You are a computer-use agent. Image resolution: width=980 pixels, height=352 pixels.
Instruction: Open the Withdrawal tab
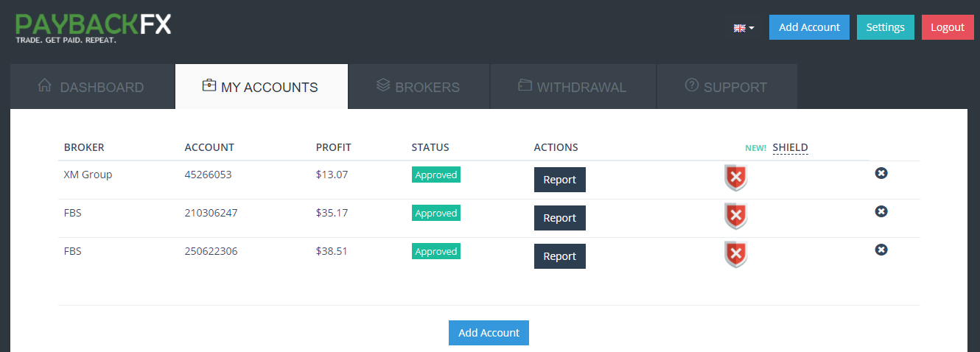(573, 87)
